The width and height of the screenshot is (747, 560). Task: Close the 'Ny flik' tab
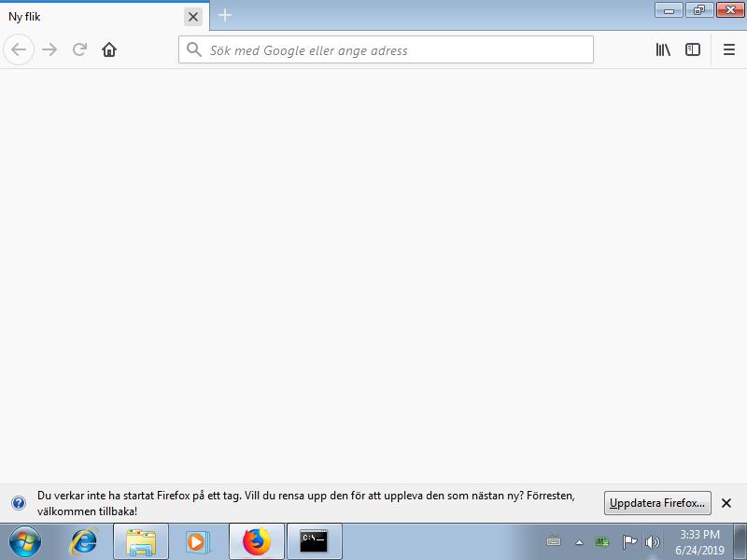[193, 17]
